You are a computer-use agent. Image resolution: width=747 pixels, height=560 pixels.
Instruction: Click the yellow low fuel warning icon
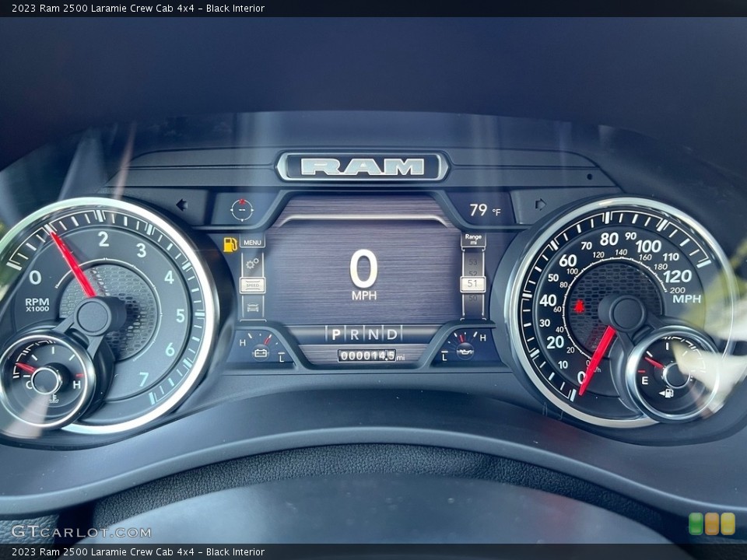pyautogui.click(x=230, y=244)
